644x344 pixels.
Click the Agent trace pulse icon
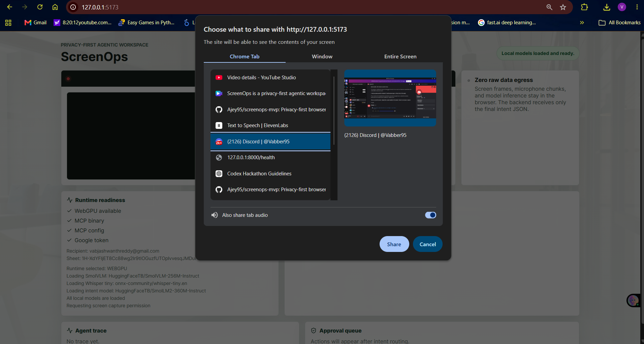tap(70, 331)
